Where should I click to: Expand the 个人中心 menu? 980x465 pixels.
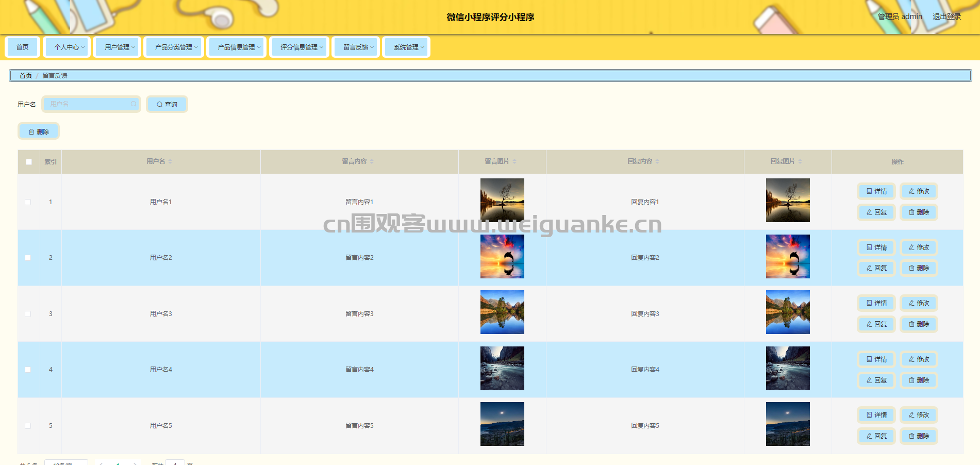(x=67, y=47)
